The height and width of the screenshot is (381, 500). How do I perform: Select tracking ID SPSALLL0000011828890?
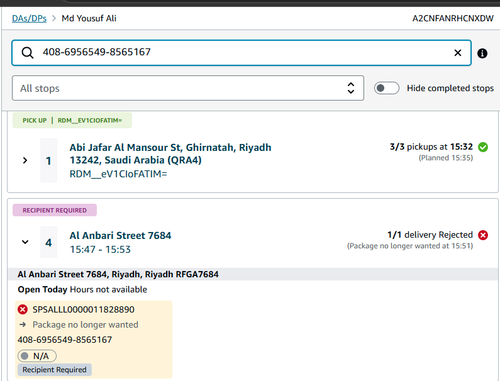pos(83,309)
